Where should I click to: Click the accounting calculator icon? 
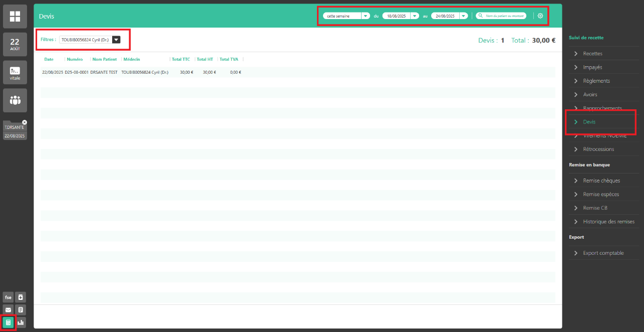pos(8,322)
